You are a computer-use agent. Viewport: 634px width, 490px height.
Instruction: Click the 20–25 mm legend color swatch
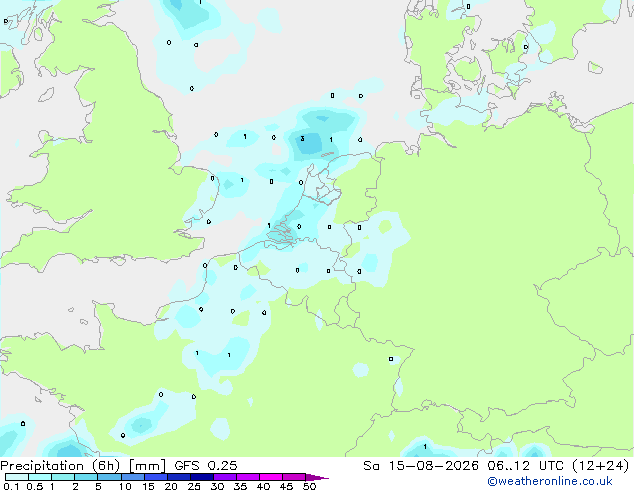(179, 477)
